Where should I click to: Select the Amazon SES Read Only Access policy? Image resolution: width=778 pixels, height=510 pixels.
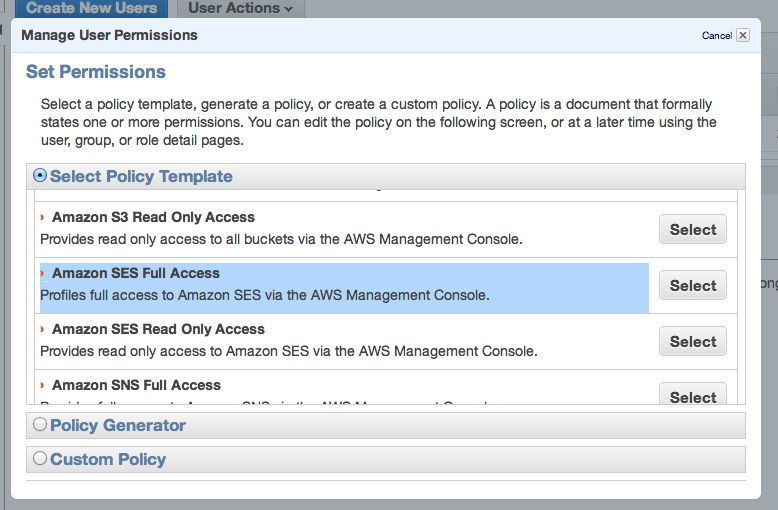(x=693, y=341)
